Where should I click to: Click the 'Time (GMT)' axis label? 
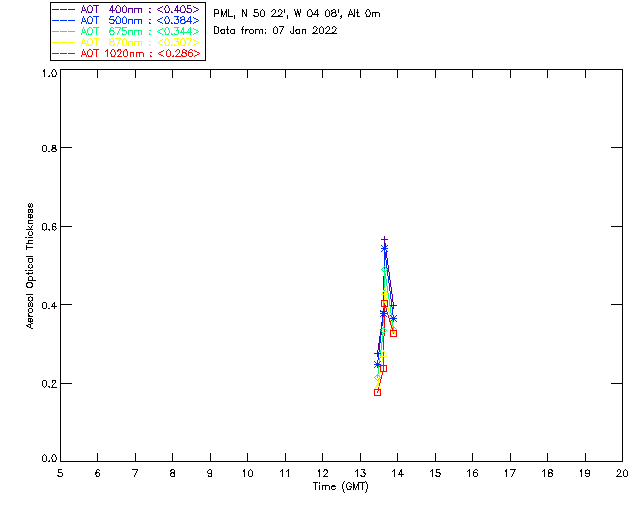pyautogui.click(x=340, y=486)
